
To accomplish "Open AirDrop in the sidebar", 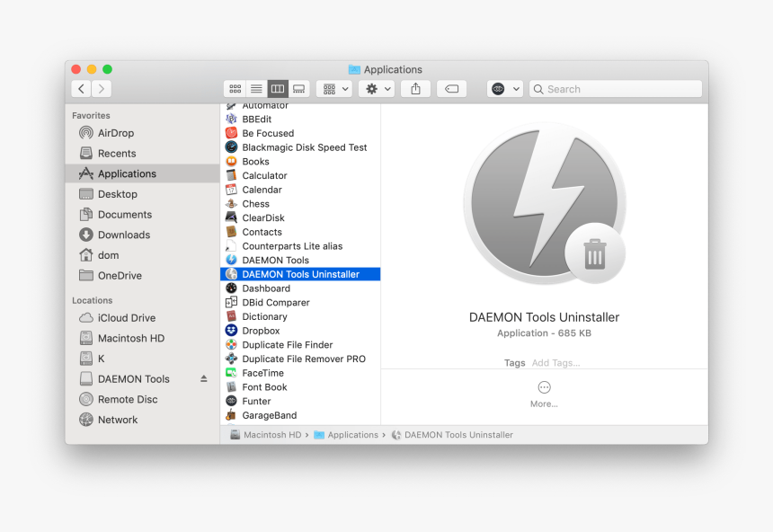I will click(142, 133).
